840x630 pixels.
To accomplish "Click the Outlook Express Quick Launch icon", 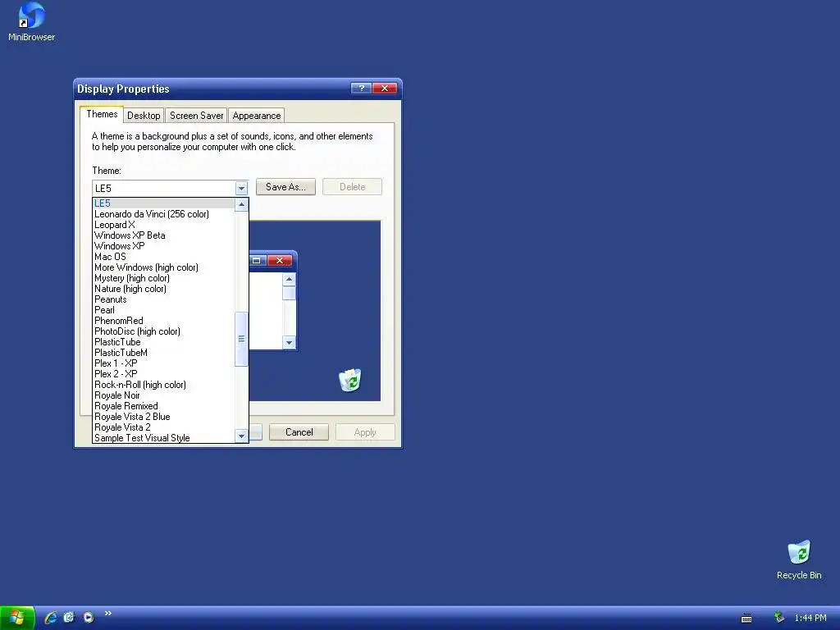I will tap(69, 617).
